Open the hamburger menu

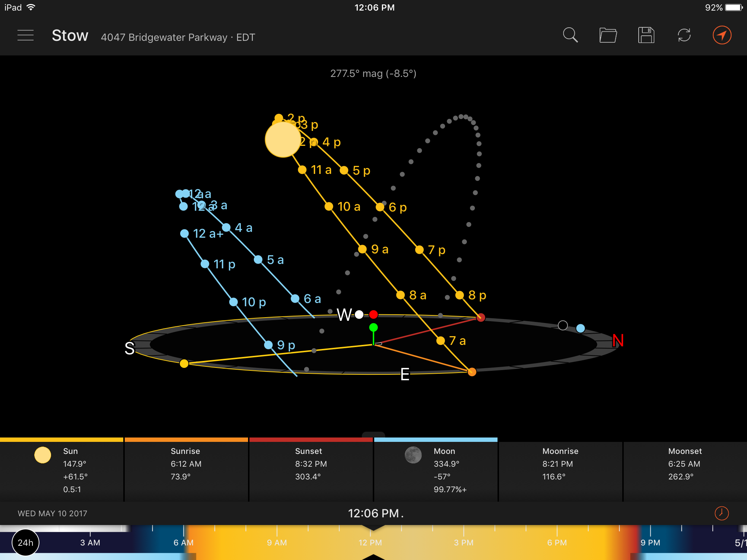pos(26,35)
